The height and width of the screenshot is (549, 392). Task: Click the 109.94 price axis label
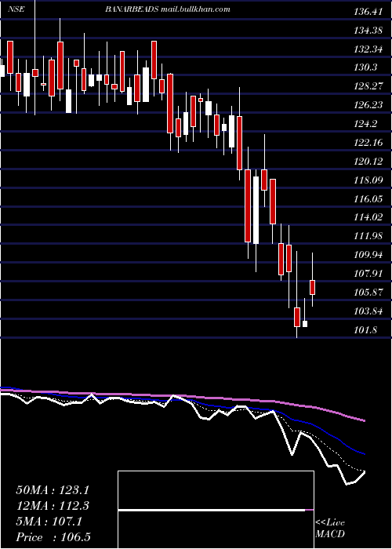(368, 255)
